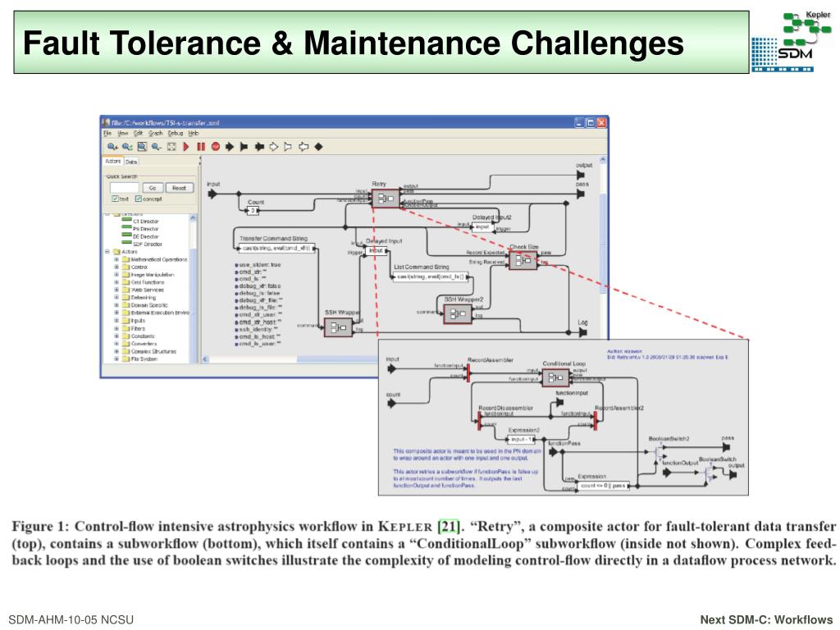This screenshot has width=840, height=630.
Task: Select the Delayed Input actor box
Action: [x=376, y=250]
